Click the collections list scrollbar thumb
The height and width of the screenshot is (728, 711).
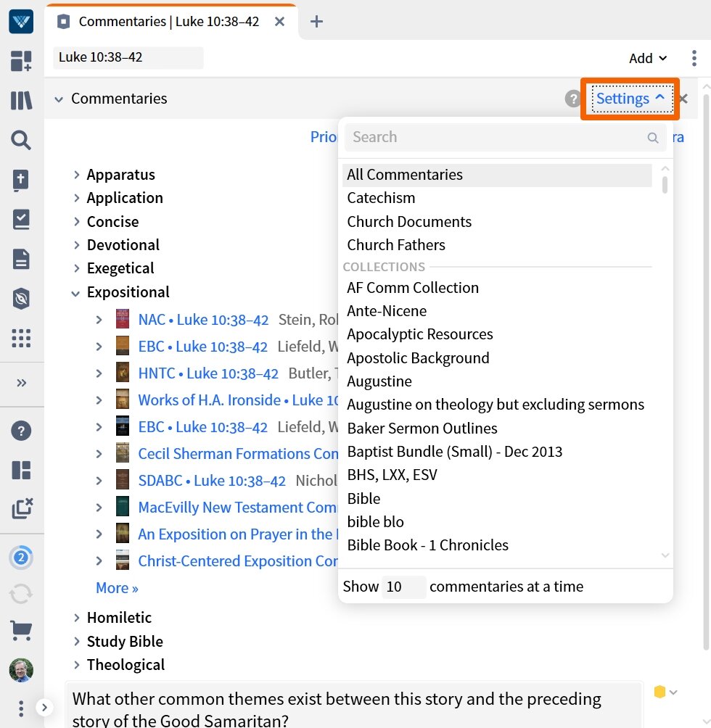[x=665, y=184]
